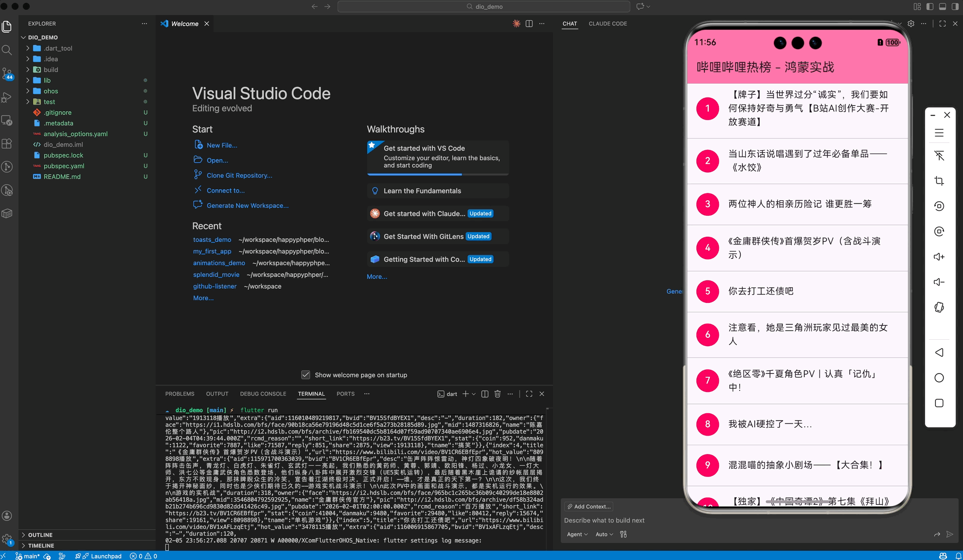963x560 pixels.
Task: Switch to the CLAUDE CODE tab
Action: pyautogui.click(x=607, y=23)
